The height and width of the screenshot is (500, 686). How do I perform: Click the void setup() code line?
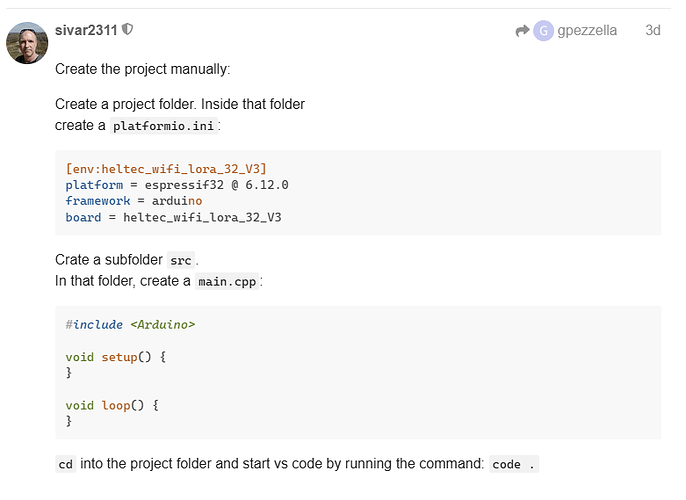116,357
